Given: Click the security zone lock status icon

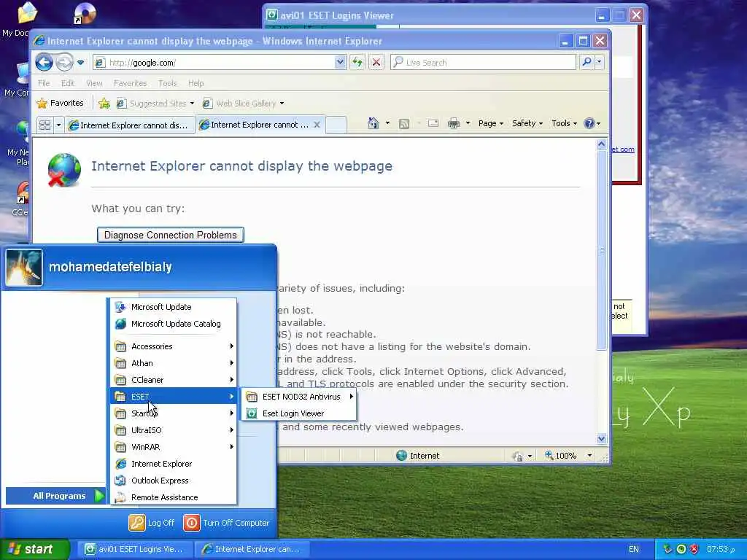Looking at the screenshot, I should click(x=517, y=456).
